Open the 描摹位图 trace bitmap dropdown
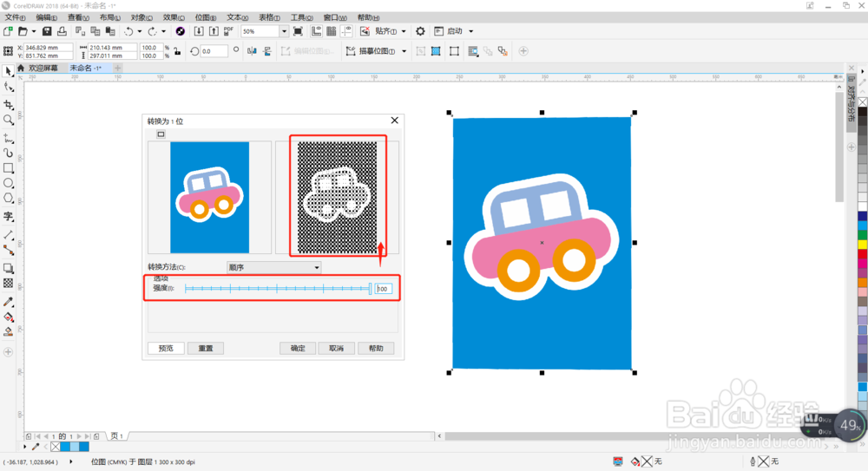The image size is (868, 471). pos(404,51)
